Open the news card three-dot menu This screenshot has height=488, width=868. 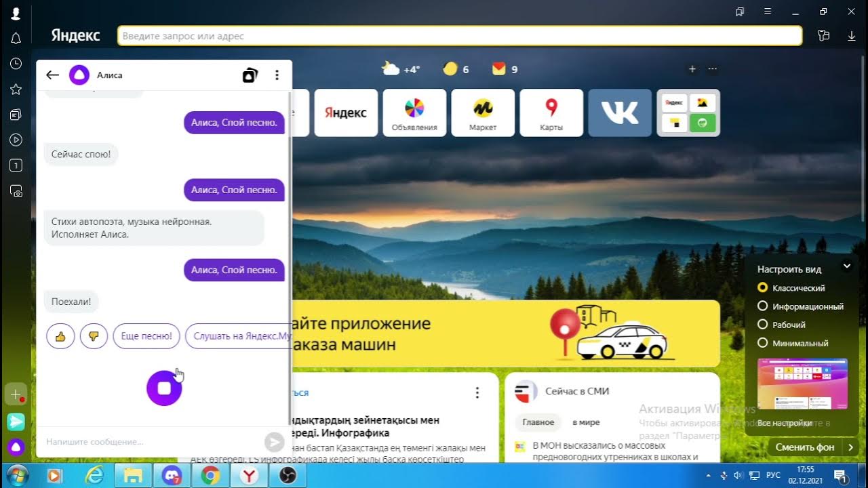pos(477,393)
